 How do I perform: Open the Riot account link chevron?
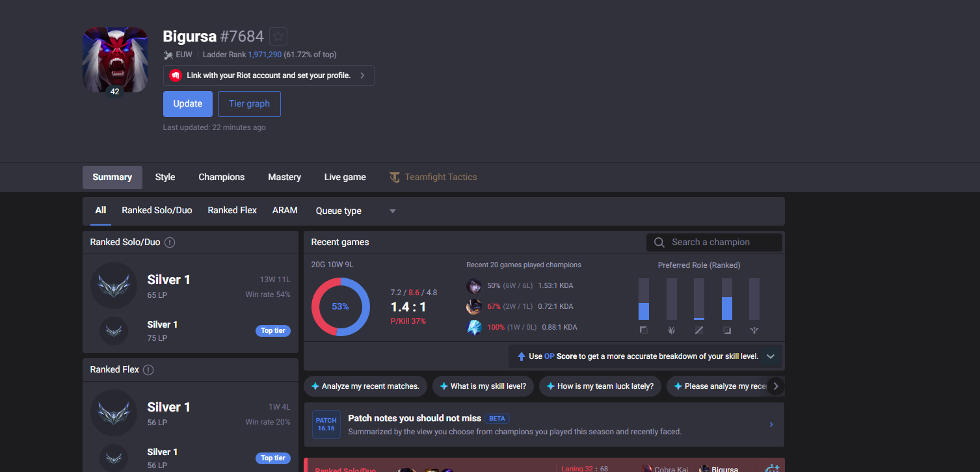(x=362, y=75)
